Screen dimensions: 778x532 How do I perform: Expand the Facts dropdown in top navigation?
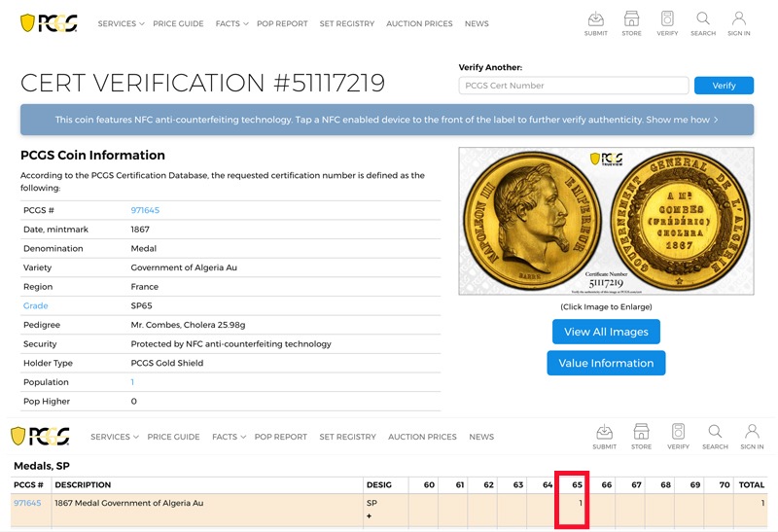[x=231, y=23]
